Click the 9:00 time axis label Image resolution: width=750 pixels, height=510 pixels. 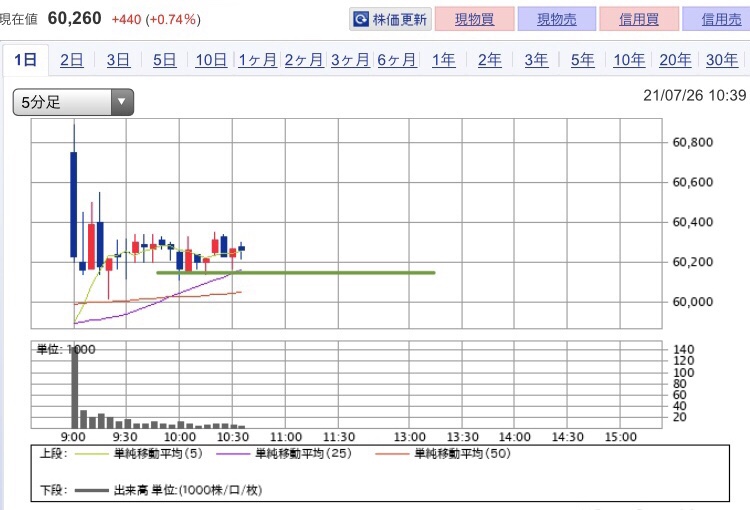[73, 437]
